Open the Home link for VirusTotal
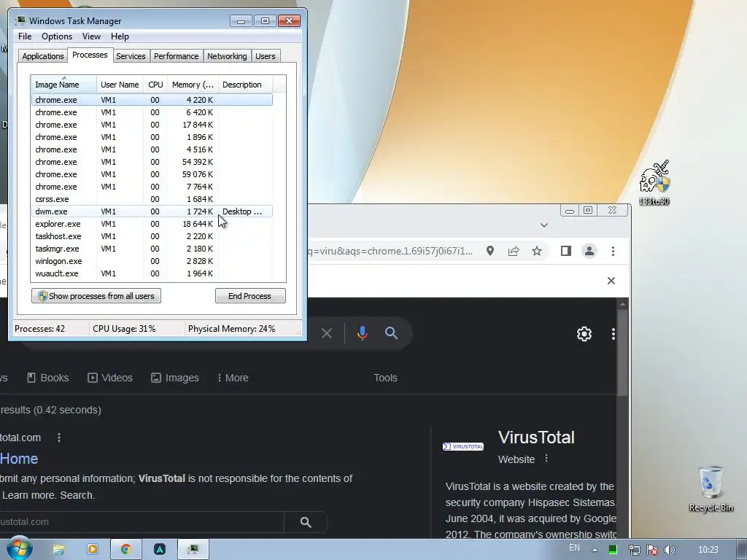This screenshot has width=747, height=560. click(18, 459)
